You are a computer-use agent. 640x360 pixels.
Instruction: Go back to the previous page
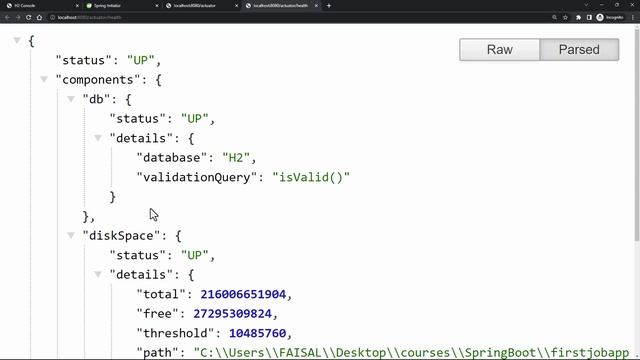pyautogui.click(x=7, y=18)
